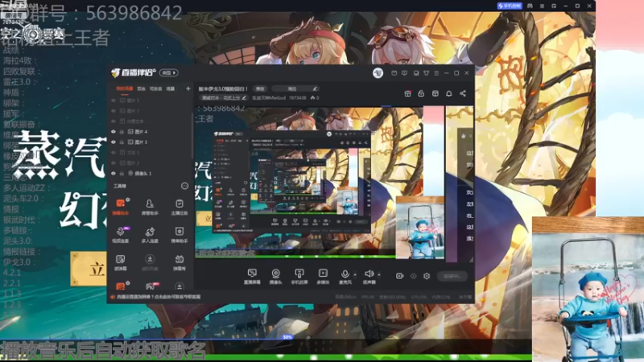Open the 榜单助手 tool

click(179, 235)
